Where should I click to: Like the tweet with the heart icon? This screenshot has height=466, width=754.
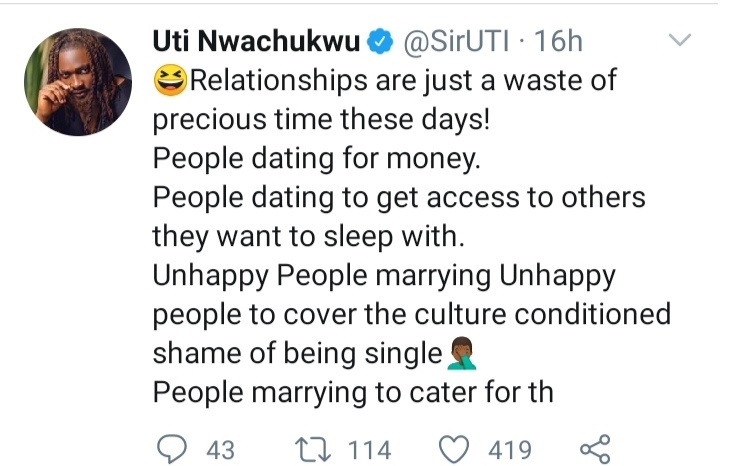pyautogui.click(x=454, y=450)
